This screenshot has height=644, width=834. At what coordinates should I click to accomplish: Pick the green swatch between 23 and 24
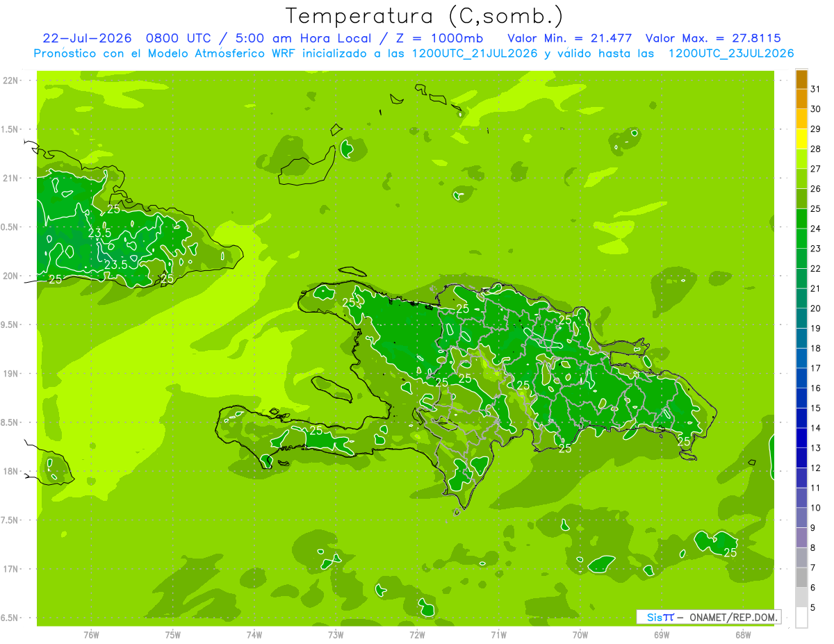(801, 238)
